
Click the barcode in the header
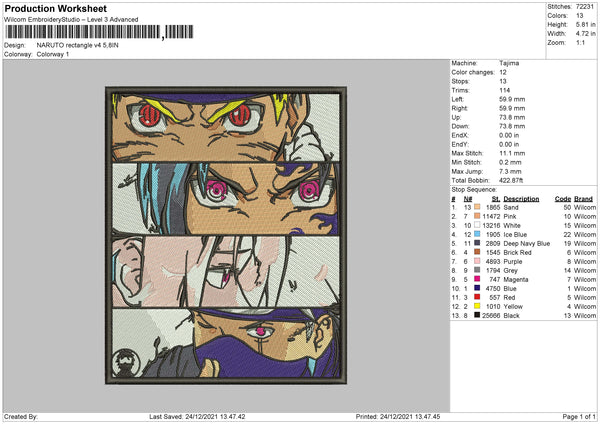(99, 32)
